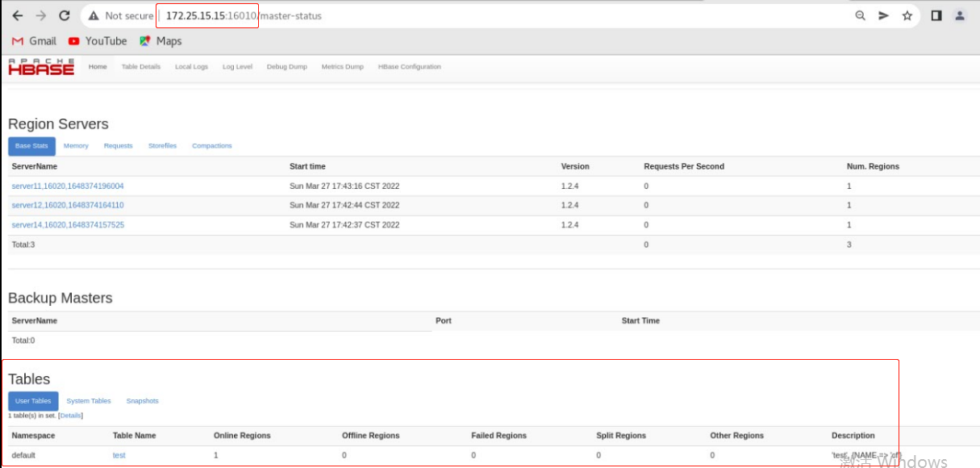Click the Region Servers heading
The width and height of the screenshot is (980, 468).
tap(58, 124)
